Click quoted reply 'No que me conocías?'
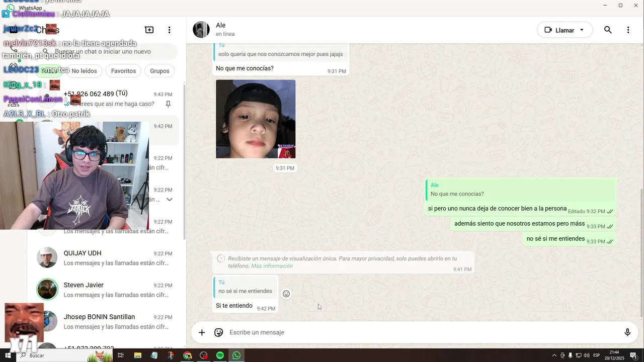This screenshot has width=644, height=362. click(520, 190)
